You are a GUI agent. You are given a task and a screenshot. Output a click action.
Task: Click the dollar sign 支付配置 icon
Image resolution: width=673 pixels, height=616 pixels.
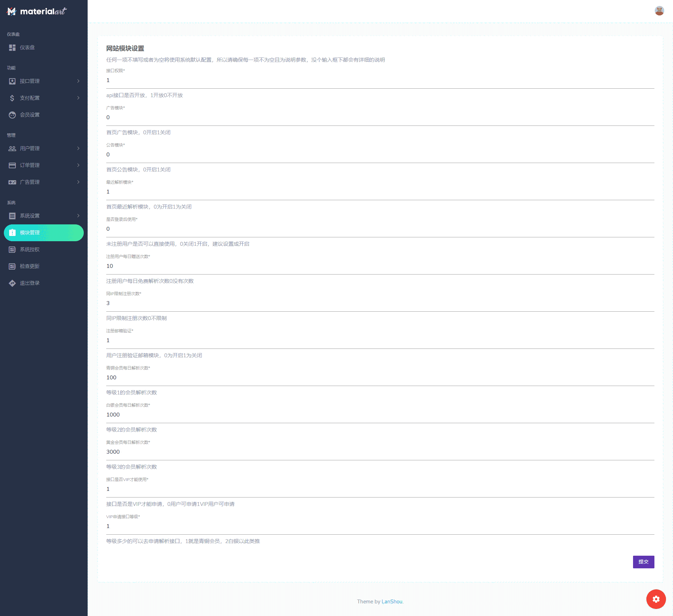(12, 98)
